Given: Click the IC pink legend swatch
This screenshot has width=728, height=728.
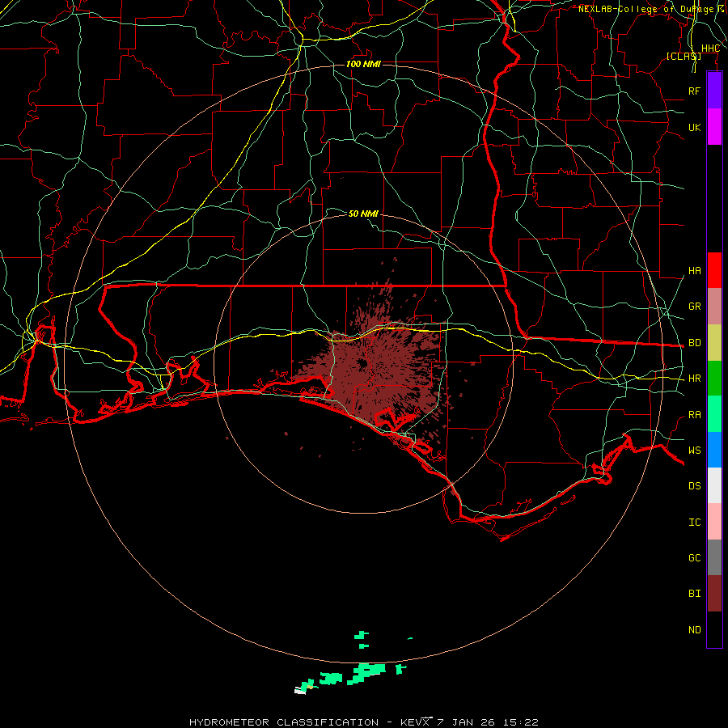Looking at the screenshot, I should coord(714,522).
